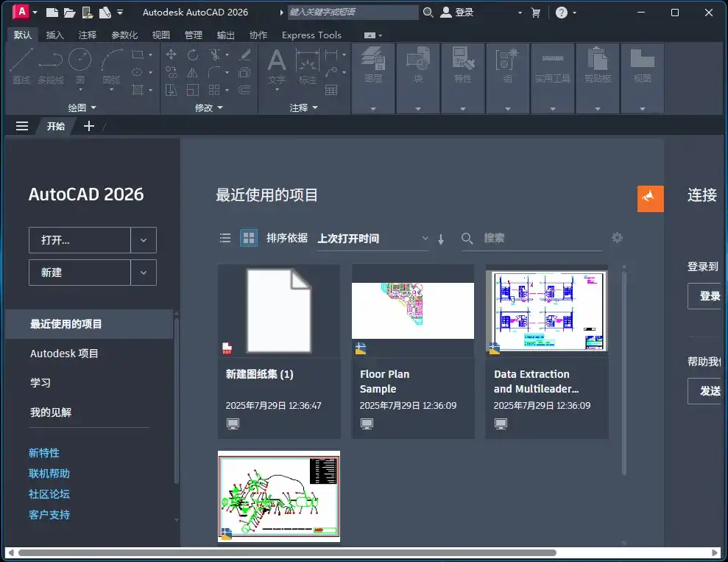Click the help question mark icon

click(562, 13)
